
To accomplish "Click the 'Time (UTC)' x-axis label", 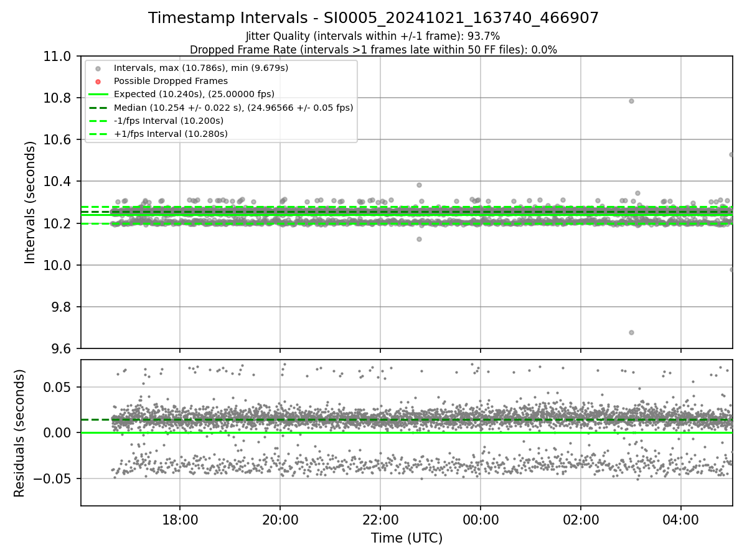I will (406, 538).
